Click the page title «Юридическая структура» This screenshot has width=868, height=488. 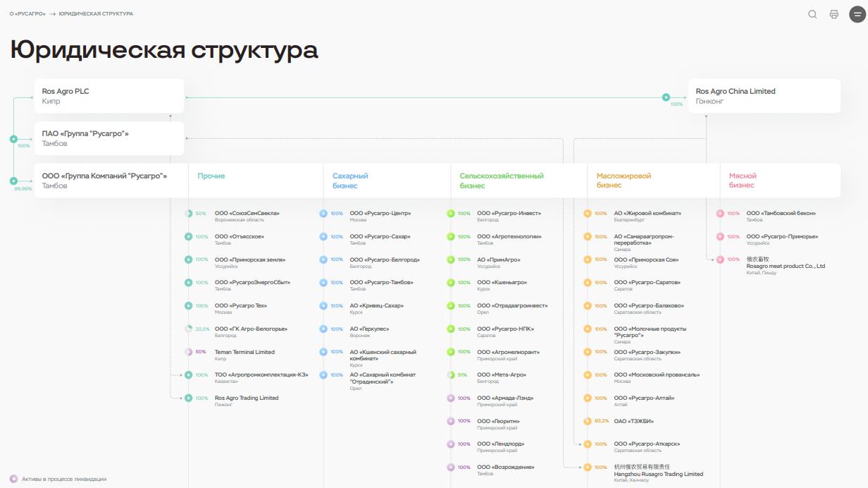point(164,50)
